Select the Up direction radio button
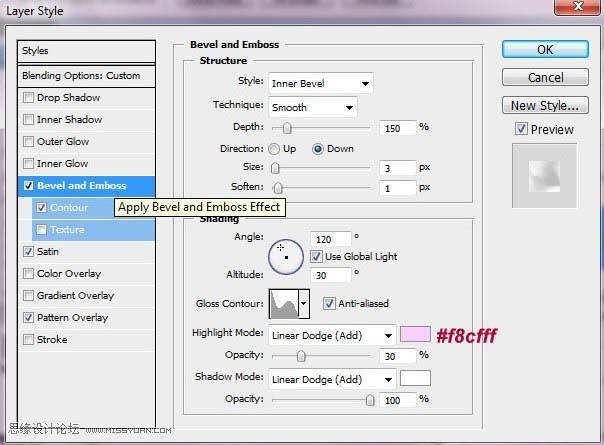 point(274,149)
